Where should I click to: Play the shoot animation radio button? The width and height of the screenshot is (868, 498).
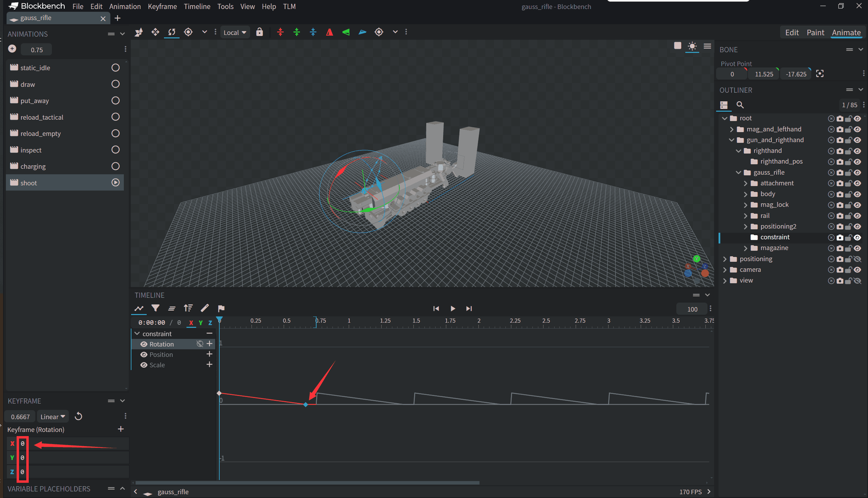(116, 182)
